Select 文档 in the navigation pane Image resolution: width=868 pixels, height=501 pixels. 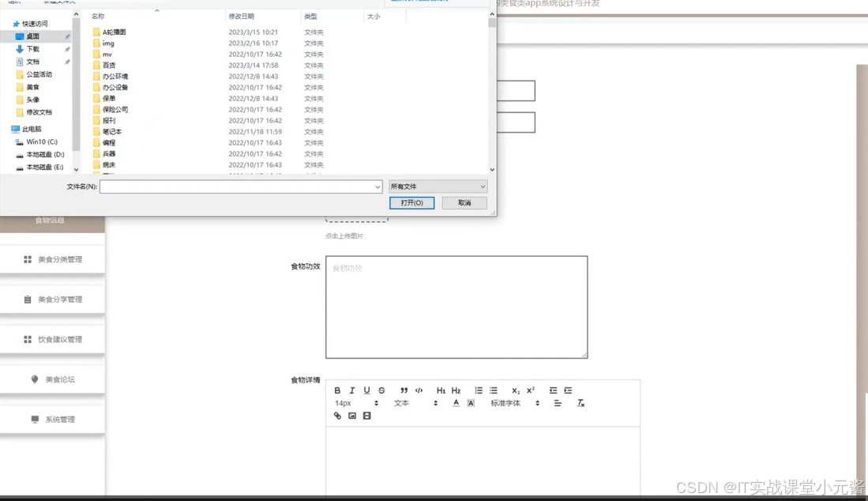32,62
